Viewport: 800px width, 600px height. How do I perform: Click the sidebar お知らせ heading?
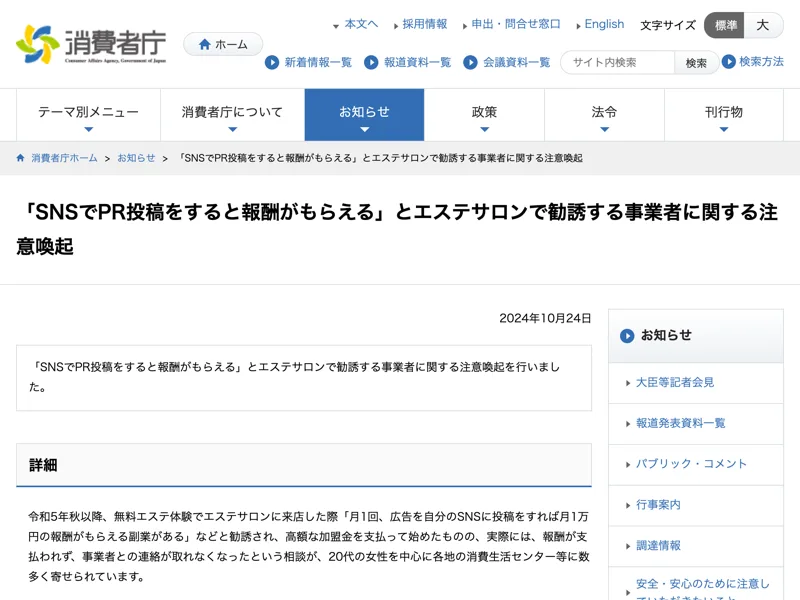(666, 335)
